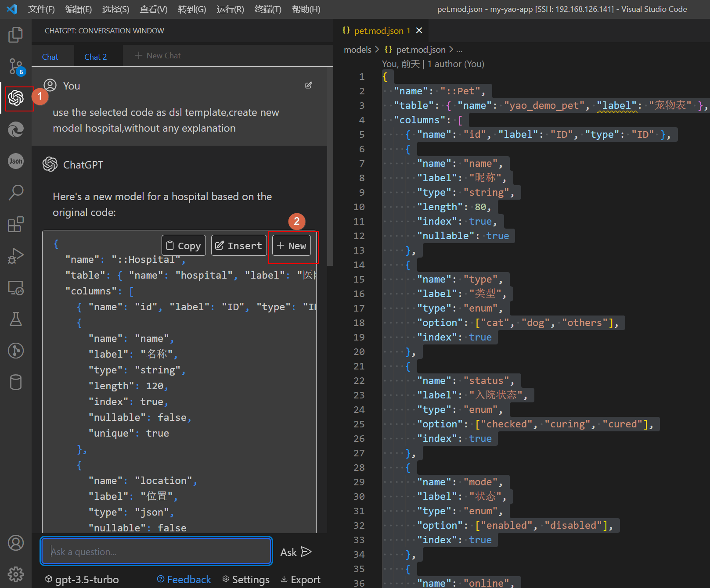
Task: Open the Explorer view in activity bar
Action: [16, 35]
